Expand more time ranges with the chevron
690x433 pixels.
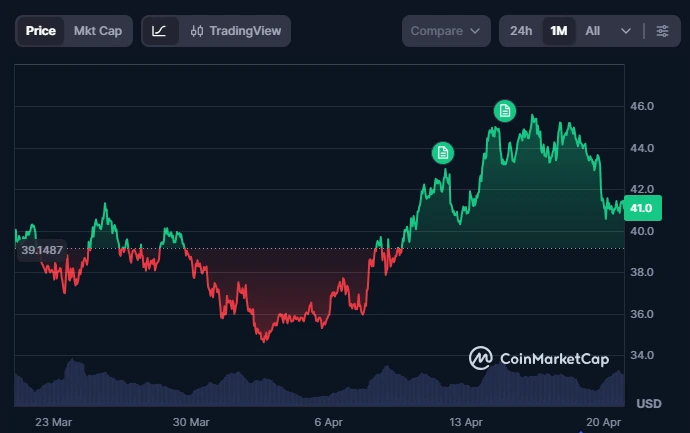pos(626,31)
